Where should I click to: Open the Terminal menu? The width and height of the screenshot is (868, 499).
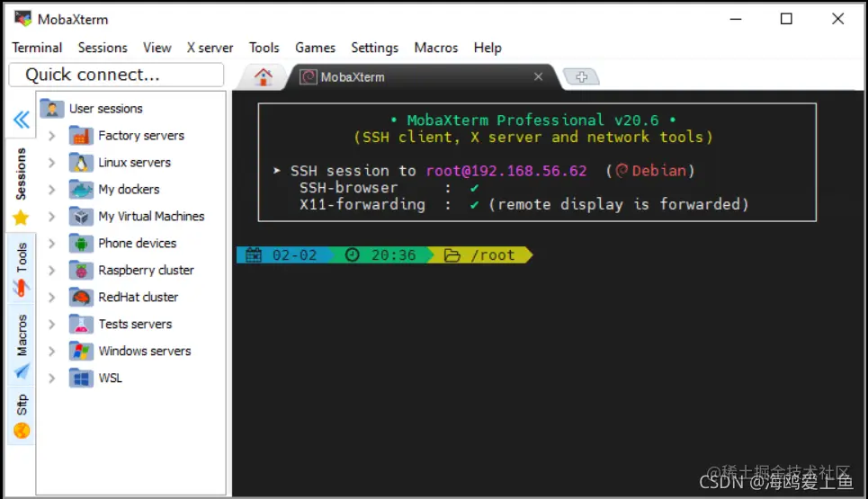(x=37, y=48)
